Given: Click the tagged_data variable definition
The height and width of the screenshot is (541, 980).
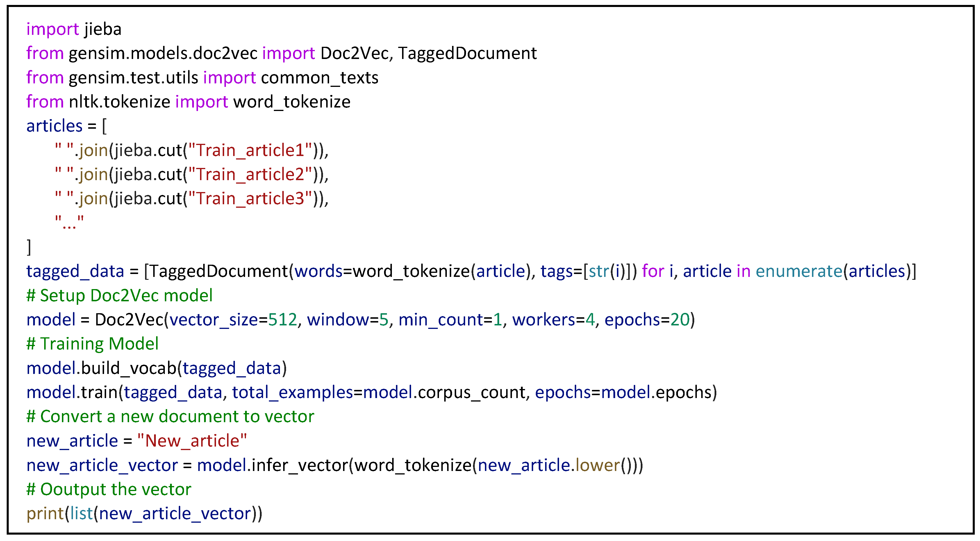Looking at the screenshot, I should pyautogui.click(x=75, y=271).
